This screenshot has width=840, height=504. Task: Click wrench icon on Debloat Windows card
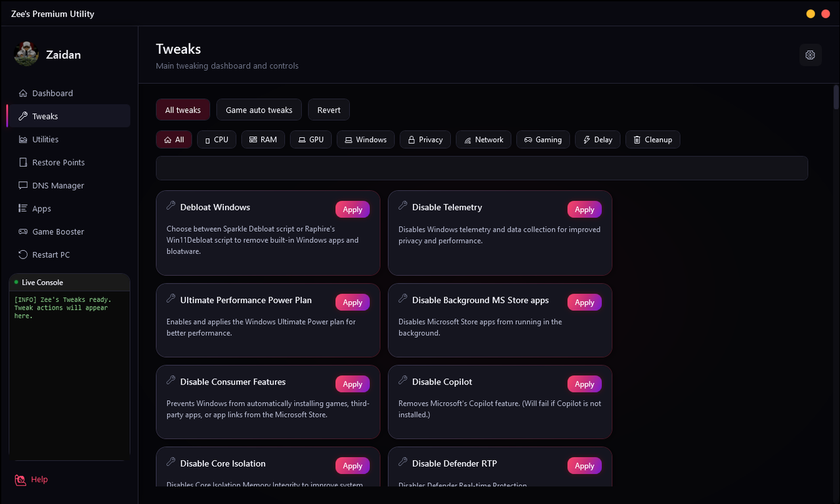coord(171,206)
